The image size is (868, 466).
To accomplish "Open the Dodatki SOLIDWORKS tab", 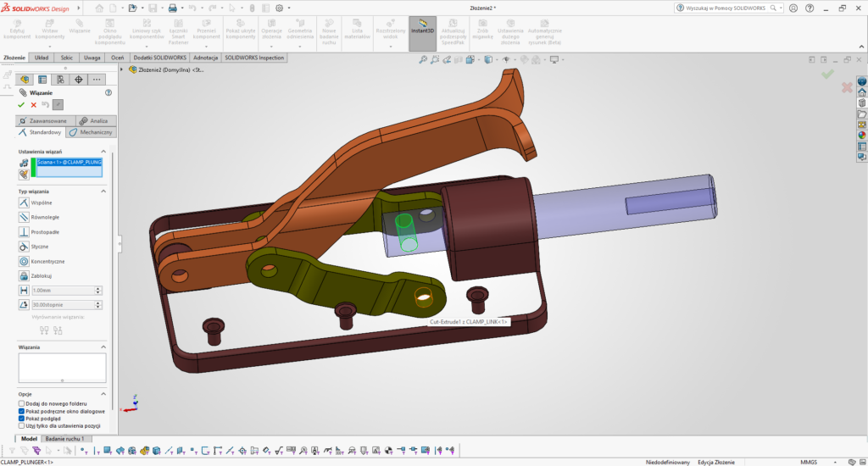I will click(x=160, y=58).
